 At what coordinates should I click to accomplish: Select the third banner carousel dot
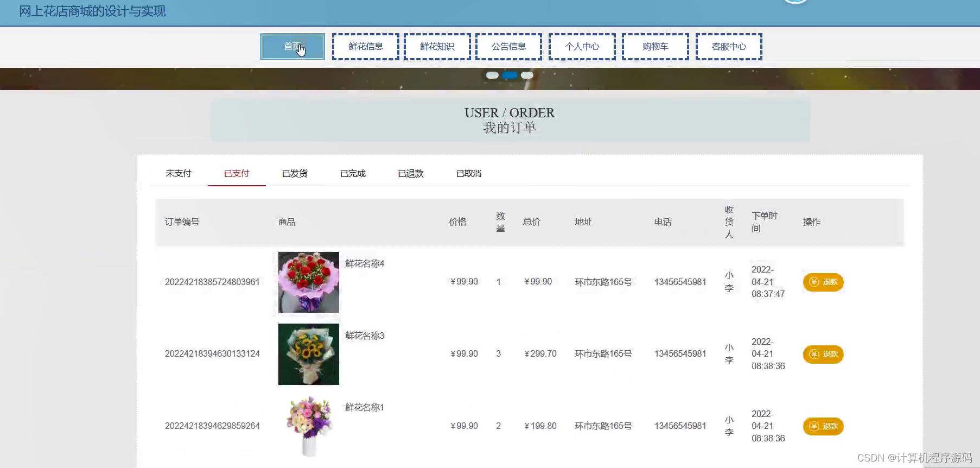point(527,75)
